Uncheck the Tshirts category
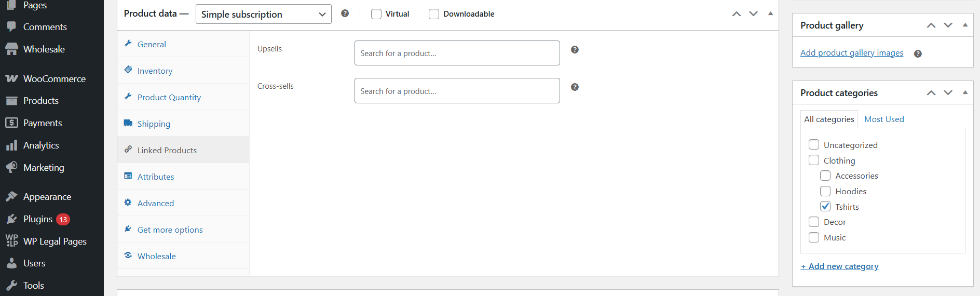The image size is (980, 296). [825, 206]
